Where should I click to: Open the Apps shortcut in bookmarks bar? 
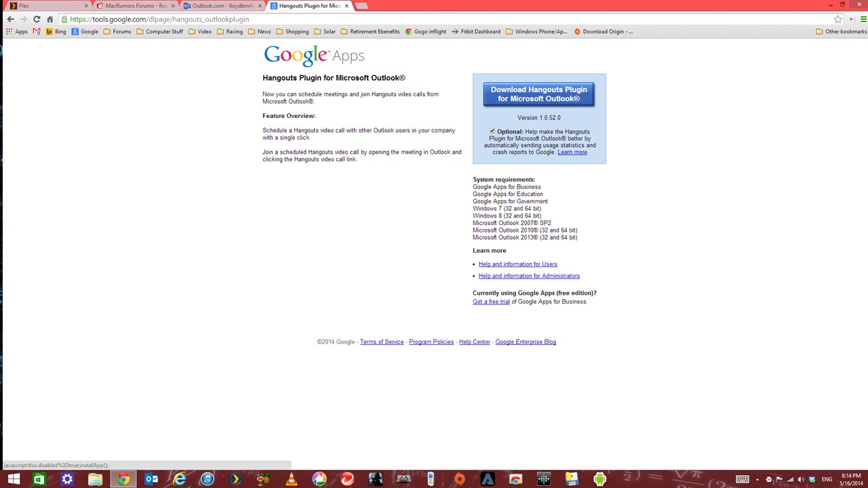17,31
